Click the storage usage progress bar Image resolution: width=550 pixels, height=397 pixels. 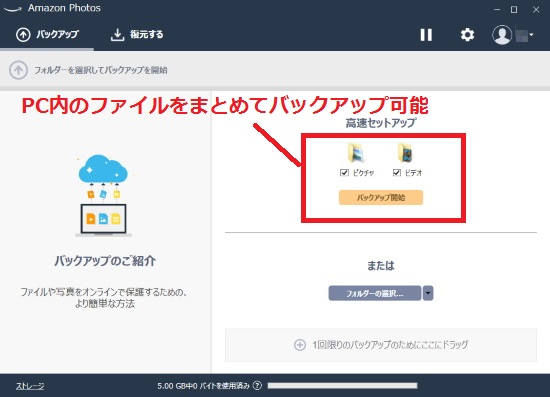point(342,385)
